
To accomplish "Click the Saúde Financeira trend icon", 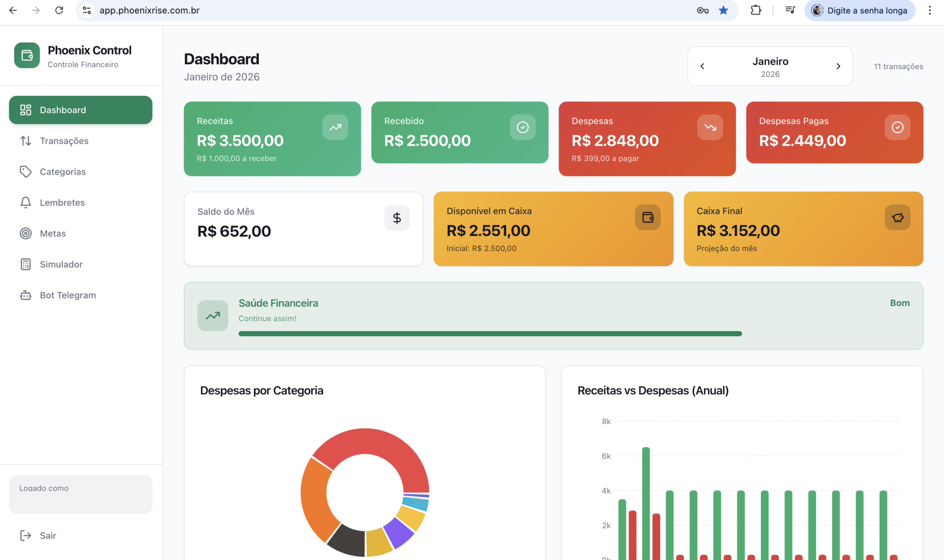I will (212, 316).
